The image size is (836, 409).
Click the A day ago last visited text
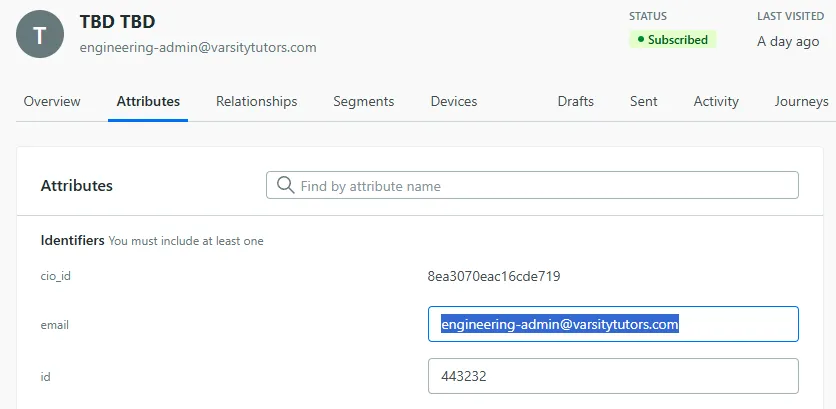(788, 42)
